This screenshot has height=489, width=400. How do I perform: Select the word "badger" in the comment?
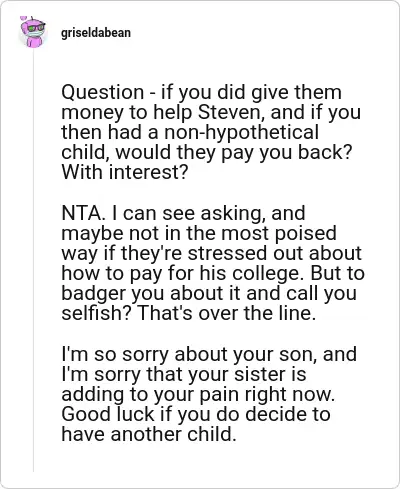(93, 293)
